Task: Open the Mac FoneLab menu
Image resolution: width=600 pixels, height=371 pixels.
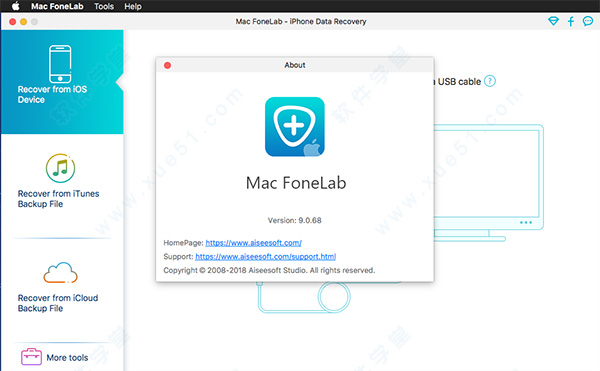Action: 57,7
